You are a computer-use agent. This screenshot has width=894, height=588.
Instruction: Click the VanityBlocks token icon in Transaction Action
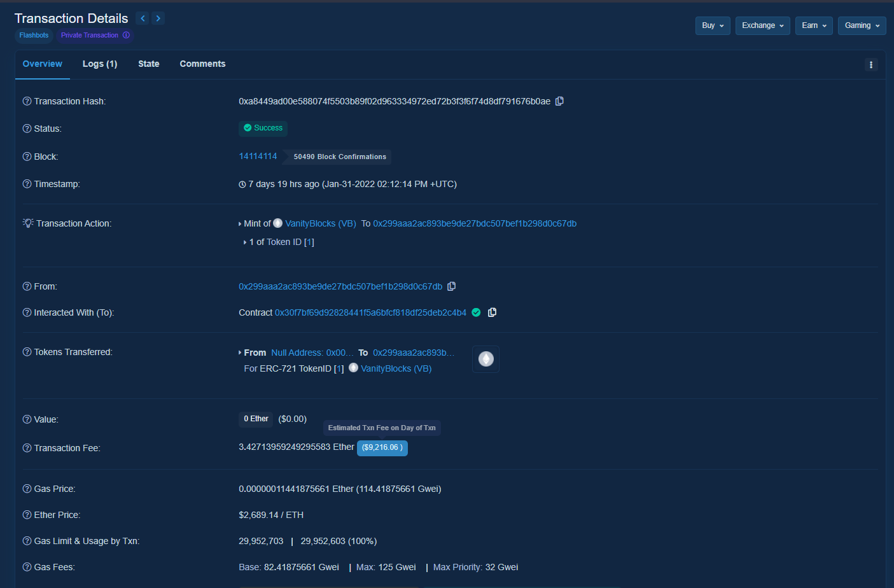(x=277, y=223)
